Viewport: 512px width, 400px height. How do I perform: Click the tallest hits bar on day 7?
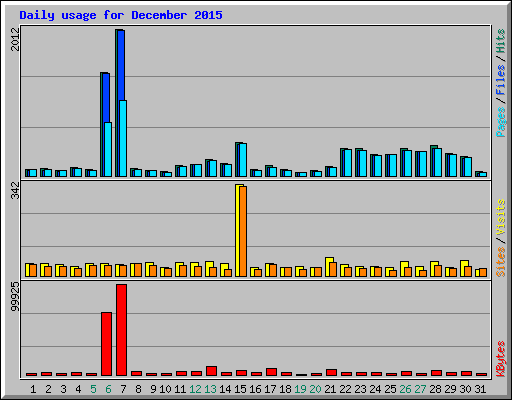[x=117, y=103]
